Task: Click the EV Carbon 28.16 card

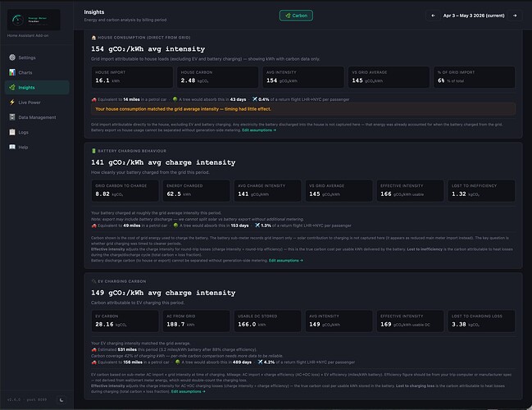Action: tap(125, 321)
